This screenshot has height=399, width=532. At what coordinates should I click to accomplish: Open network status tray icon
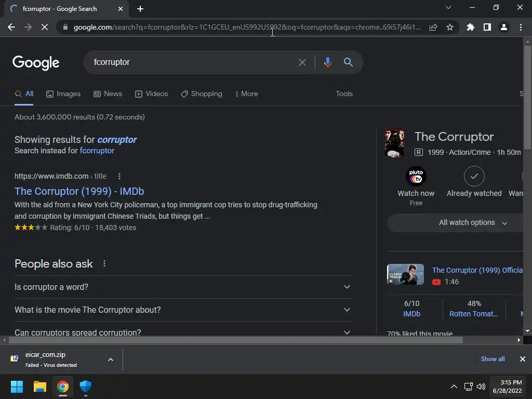click(468, 387)
